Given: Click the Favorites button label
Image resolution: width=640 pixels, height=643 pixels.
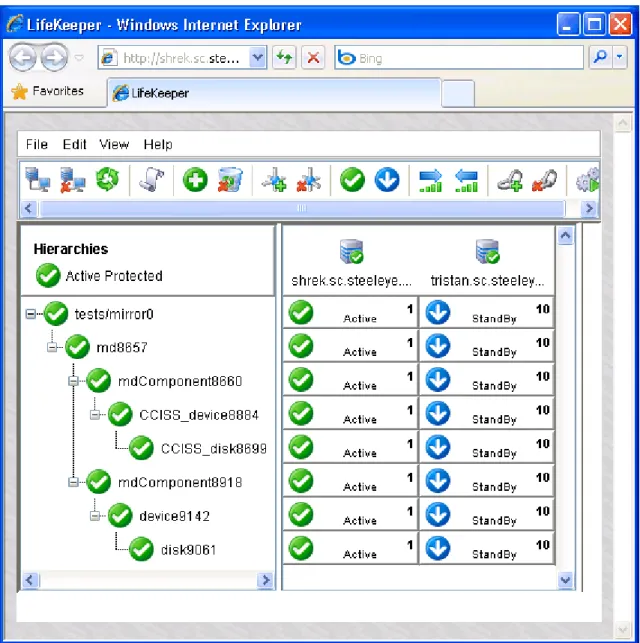Looking at the screenshot, I should (x=58, y=91).
